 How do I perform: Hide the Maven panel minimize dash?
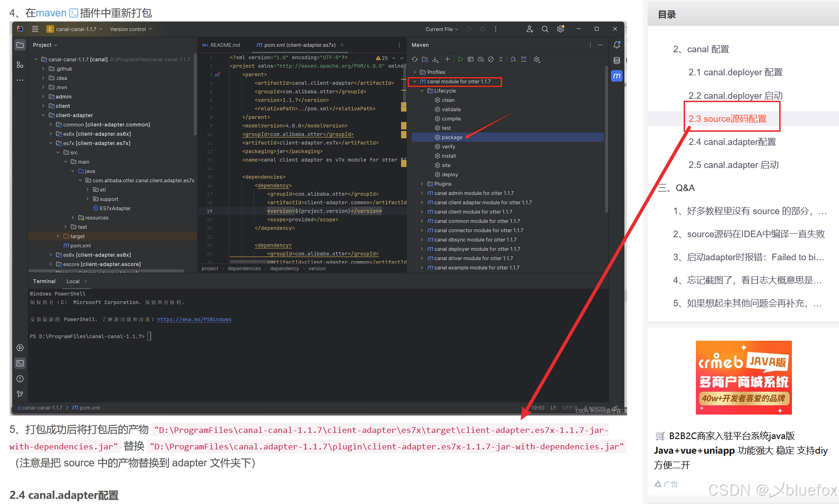tap(600, 45)
